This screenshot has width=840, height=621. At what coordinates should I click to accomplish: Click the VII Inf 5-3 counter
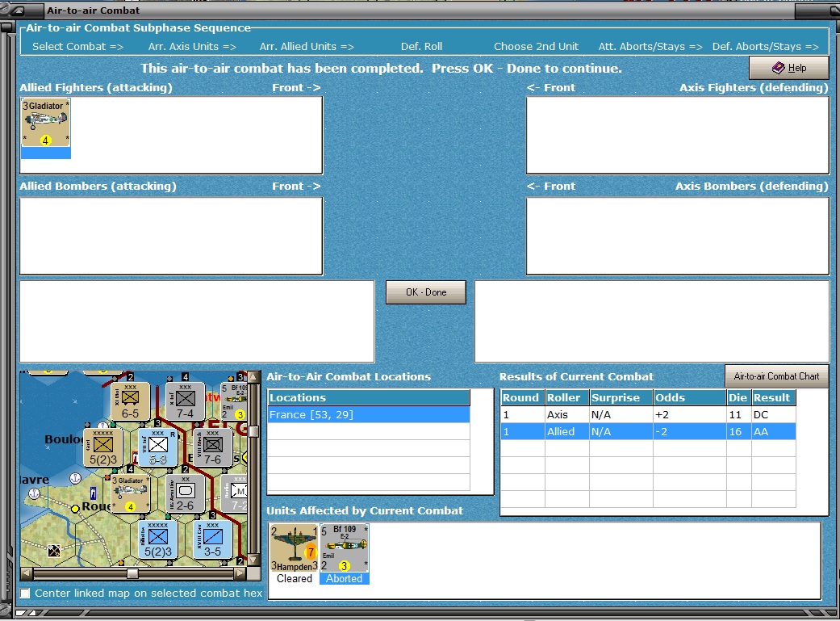click(157, 447)
